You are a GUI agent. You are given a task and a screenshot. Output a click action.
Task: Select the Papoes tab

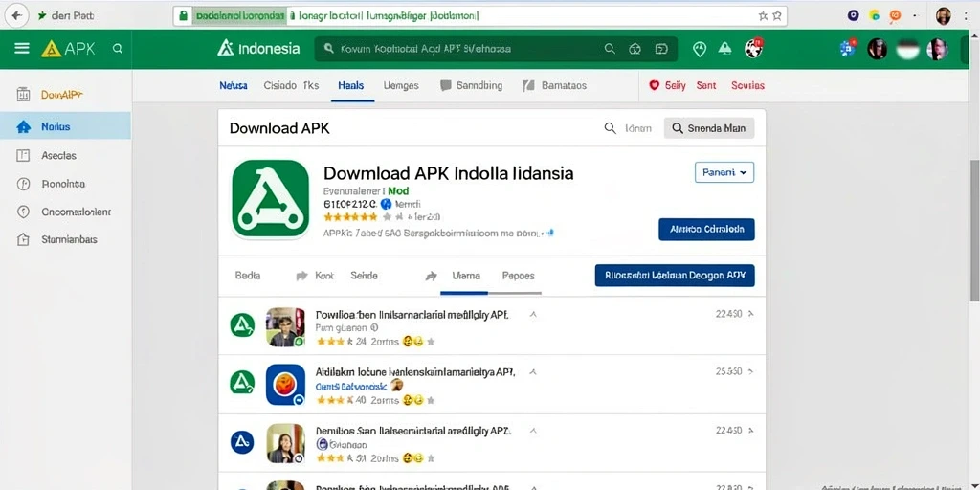pyautogui.click(x=518, y=276)
